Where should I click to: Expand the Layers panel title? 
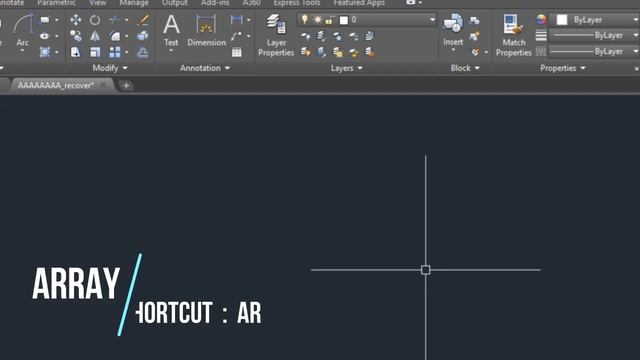click(347, 68)
